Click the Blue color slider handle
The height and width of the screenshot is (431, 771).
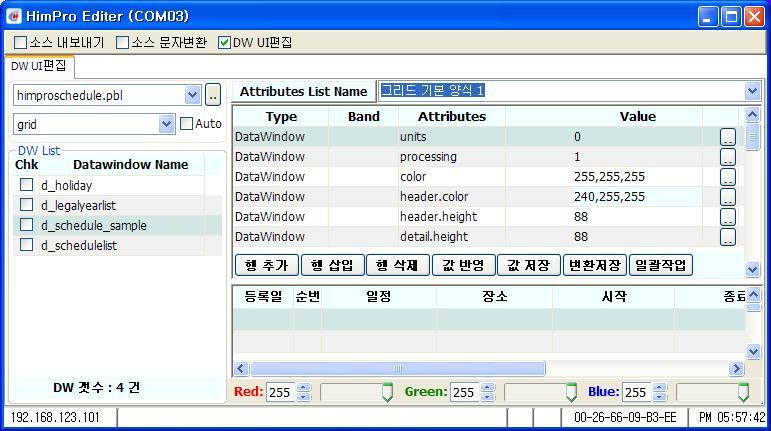point(743,392)
